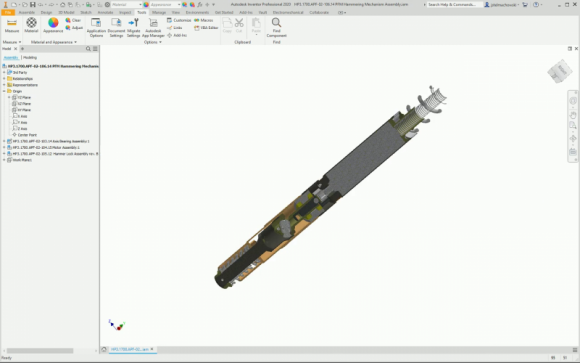The height and width of the screenshot is (363, 580).
Task: Expand the 3rd Party node
Action: [x=4, y=73]
